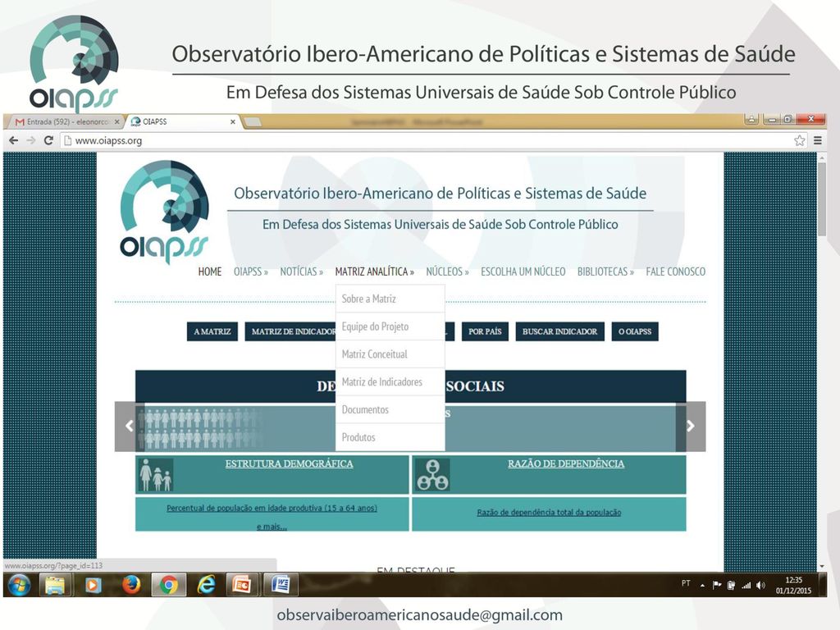Click the BUSCAR INDICADOR button
The width and height of the screenshot is (840, 630).
559,331
